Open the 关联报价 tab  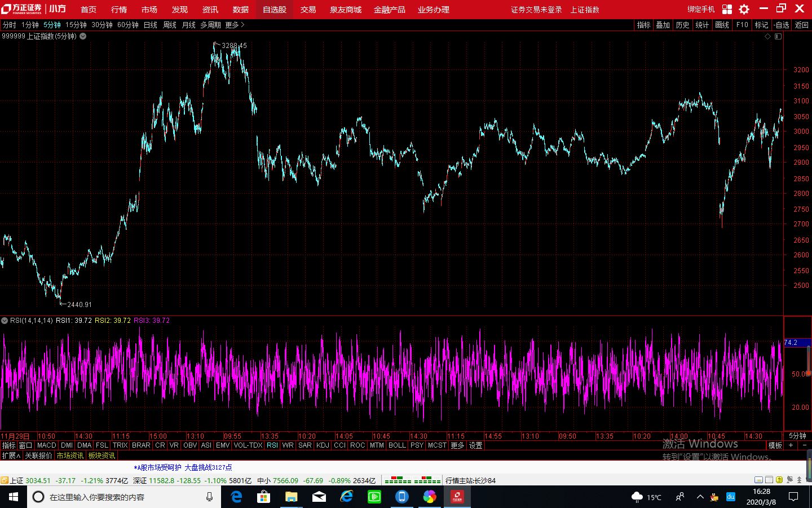(x=38, y=456)
